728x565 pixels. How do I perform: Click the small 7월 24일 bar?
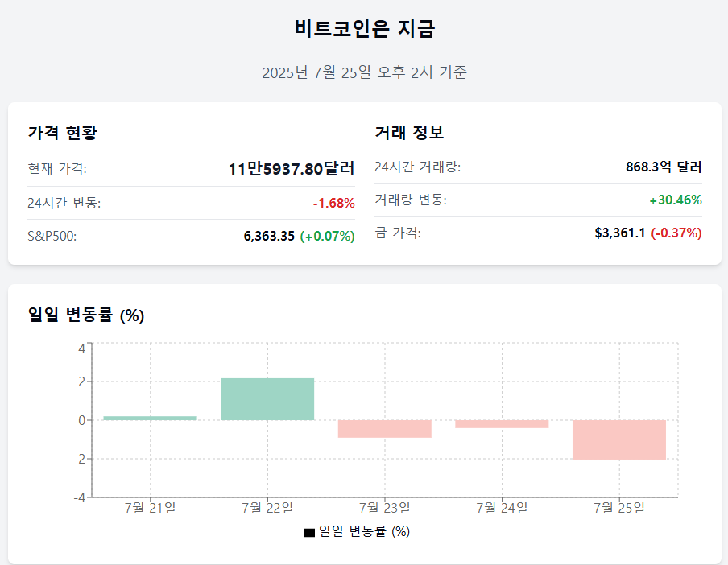pos(502,424)
